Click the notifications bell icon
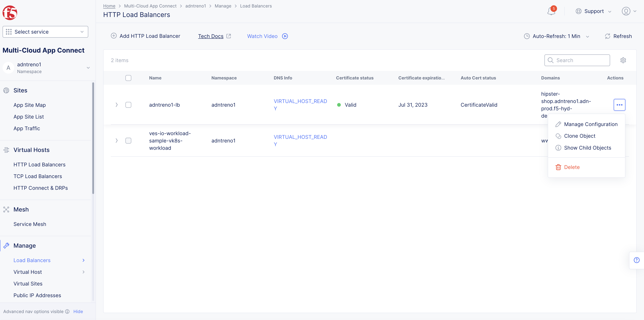 pos(551,11)
